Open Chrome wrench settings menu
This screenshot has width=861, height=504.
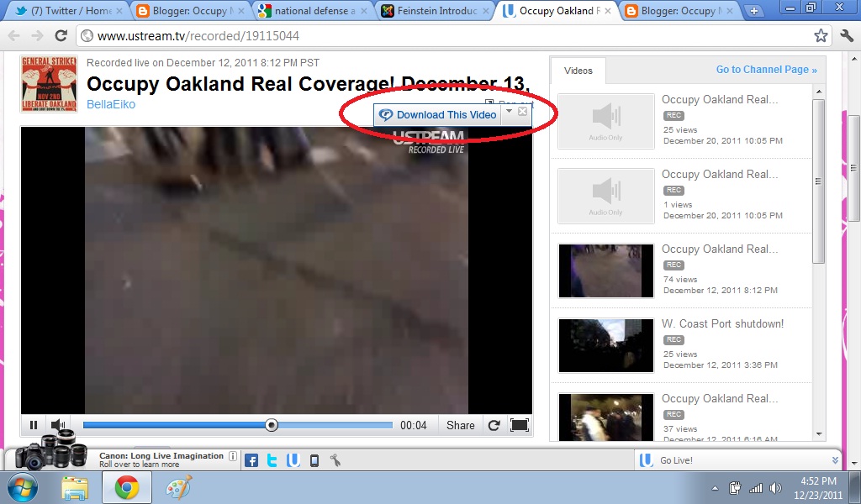(847, 35)
